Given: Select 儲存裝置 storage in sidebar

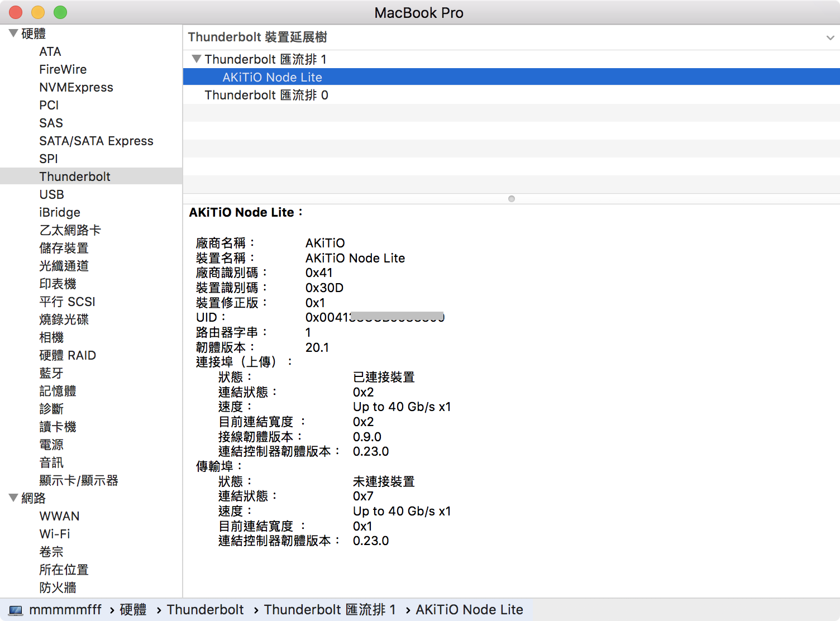Looking at the screenshot, I should point(64,248).
